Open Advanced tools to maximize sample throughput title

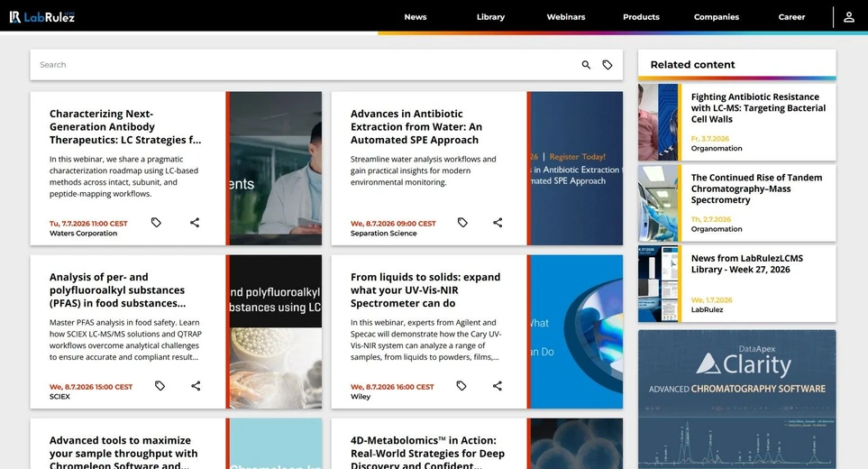[123, 453]
